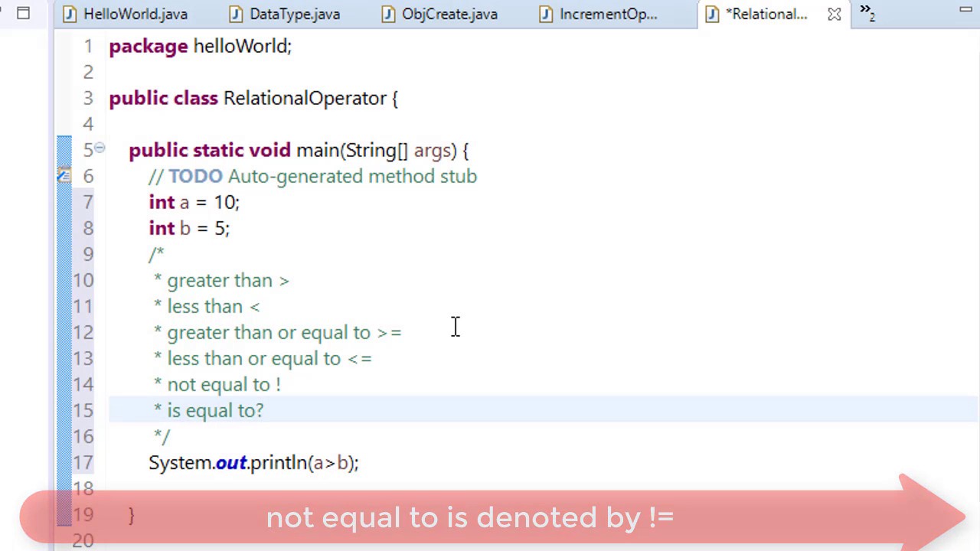Place the cursor in 'package helloWorld;'
This screenshot has height=551, width=980.
pos(201,47)
